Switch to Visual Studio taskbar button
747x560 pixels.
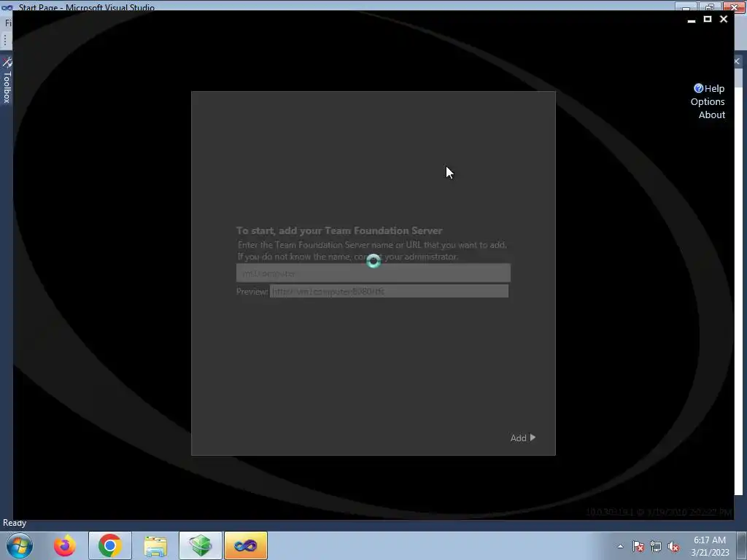[246, 545]
